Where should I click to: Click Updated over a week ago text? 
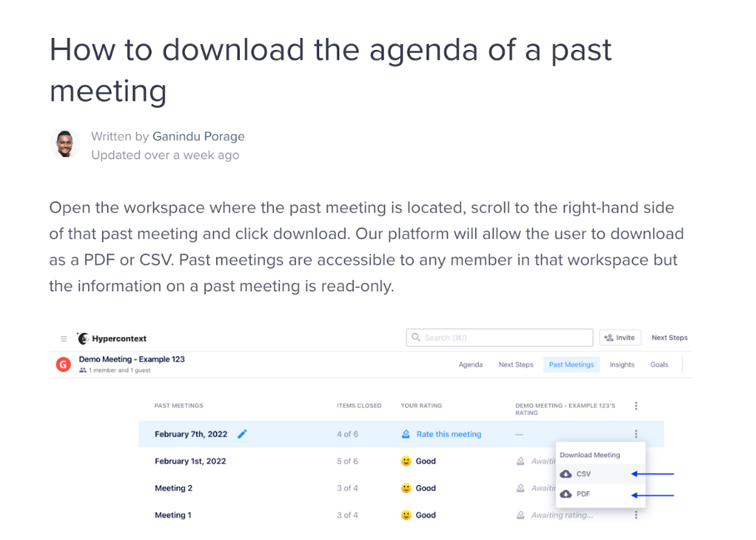(x=165, y=155)
